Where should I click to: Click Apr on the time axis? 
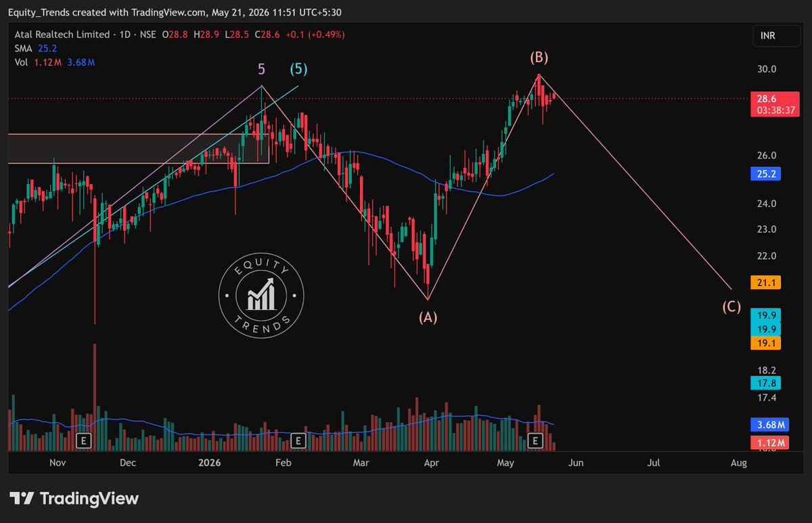(431, 463)
